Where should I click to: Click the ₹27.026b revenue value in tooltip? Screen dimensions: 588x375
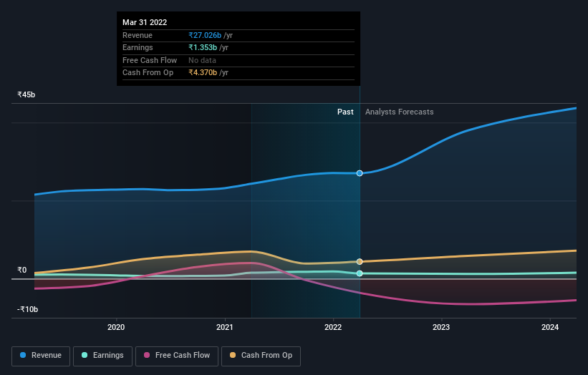205,35
